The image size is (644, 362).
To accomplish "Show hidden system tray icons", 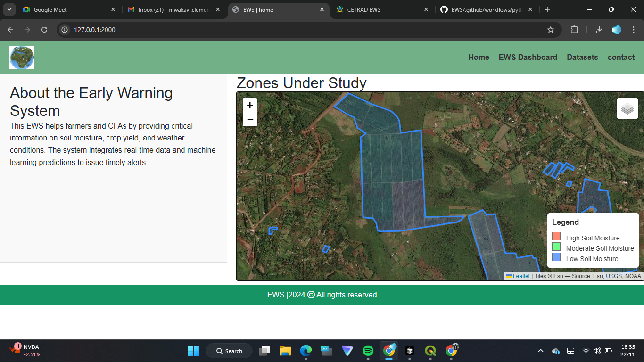I will 541,351.
